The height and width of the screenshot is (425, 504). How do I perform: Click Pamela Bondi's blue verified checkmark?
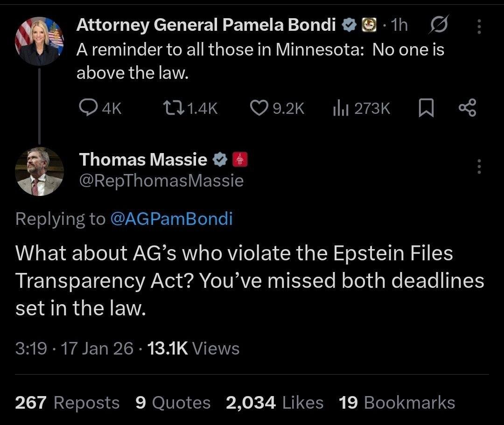[x=349, y=25]
